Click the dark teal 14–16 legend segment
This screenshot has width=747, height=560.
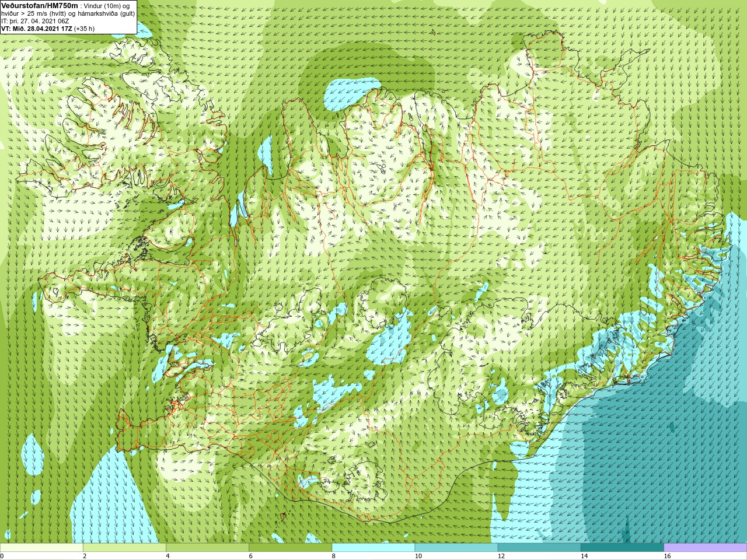tap(623, 547)
